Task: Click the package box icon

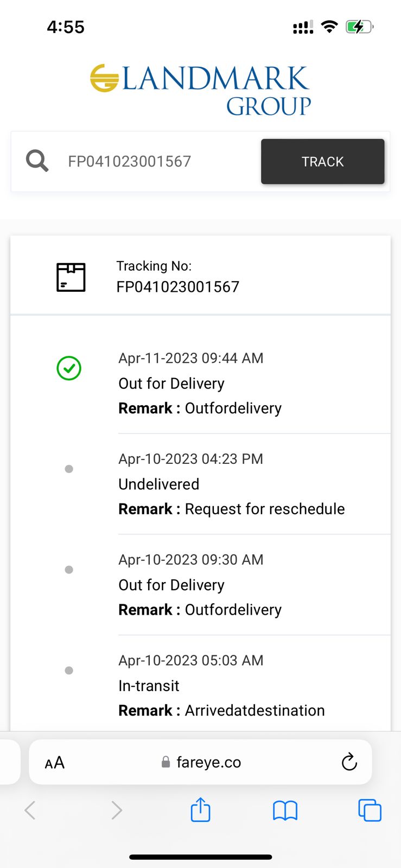Action: point(71,277)
